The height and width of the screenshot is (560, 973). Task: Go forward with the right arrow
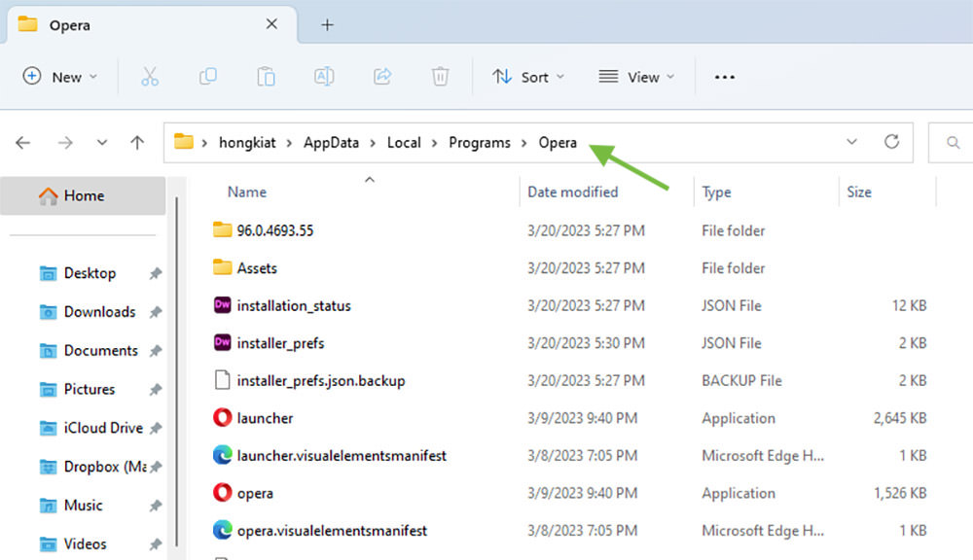65,143
